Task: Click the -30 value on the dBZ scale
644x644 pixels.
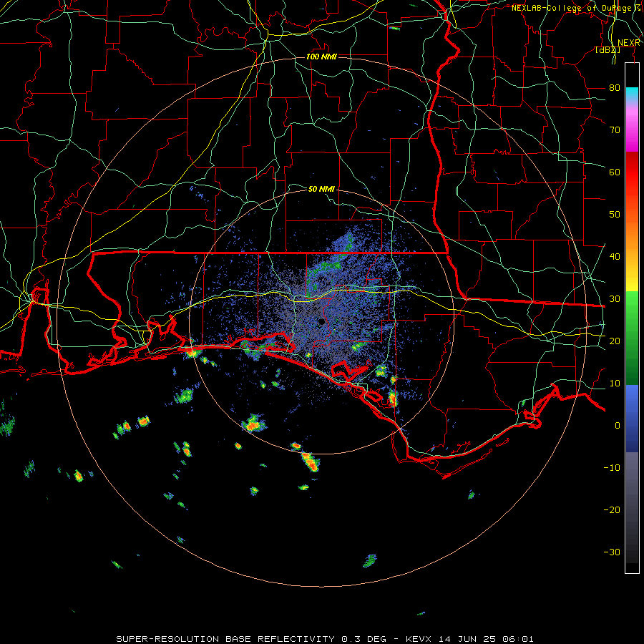Action: (612, 552)
